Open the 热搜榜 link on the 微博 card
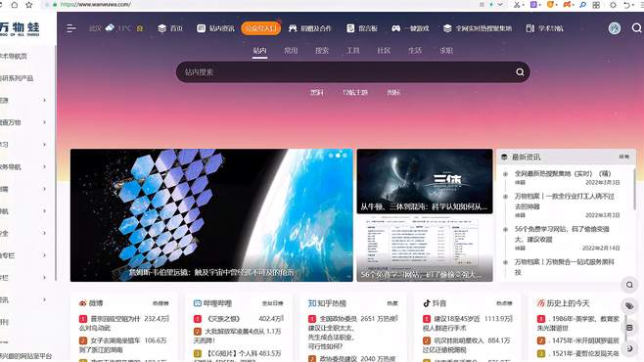 point(161,303)
